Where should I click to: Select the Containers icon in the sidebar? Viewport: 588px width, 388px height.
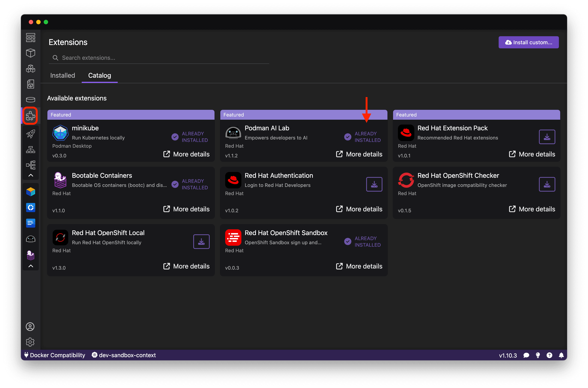30,53
